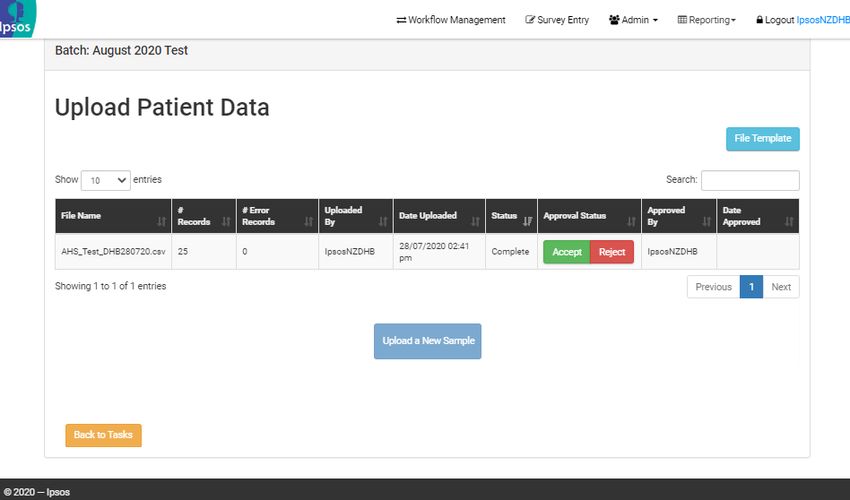Sort by Uploaded By column arrows

[x=383, y=221]
